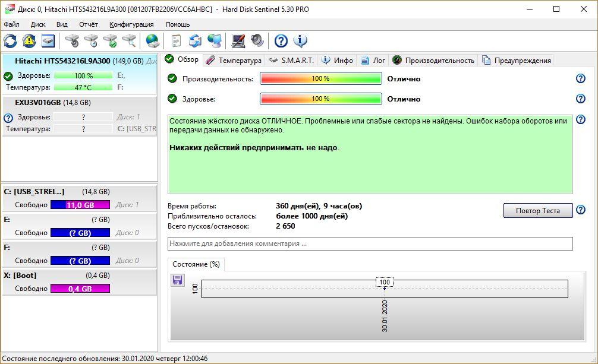
Task: Select the E: partition entry
Action: pos(79,226)
